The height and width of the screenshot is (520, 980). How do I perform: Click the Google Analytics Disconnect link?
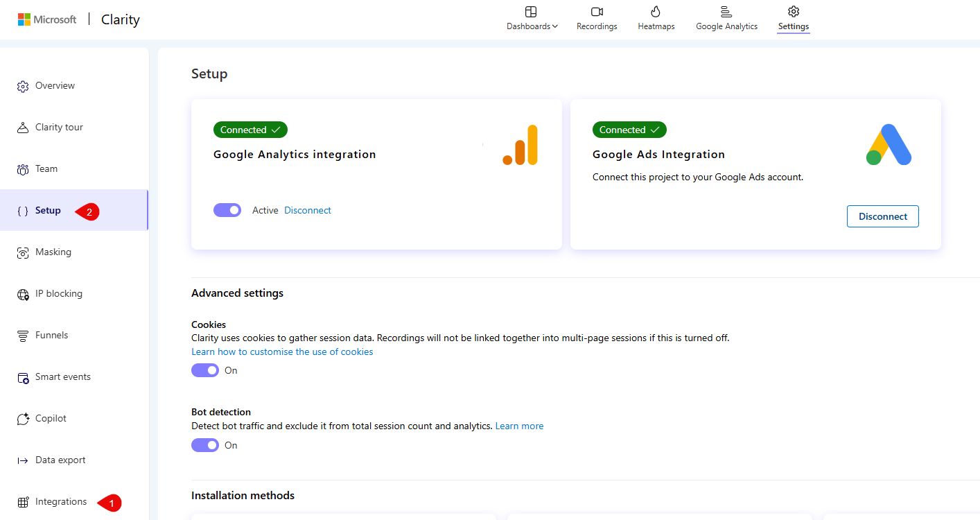coord(308,210)
